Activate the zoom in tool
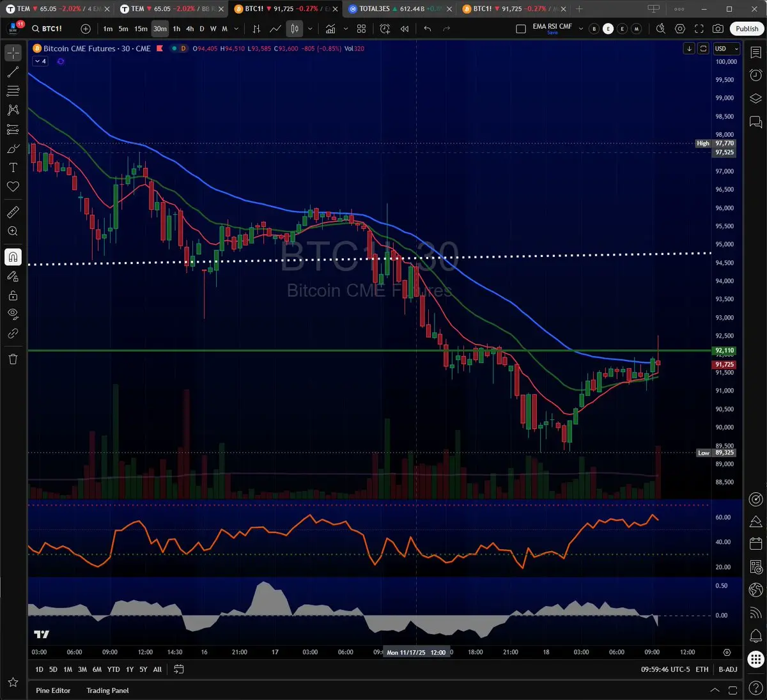The width and height of the screenshot is (767, 700). click(13, 231)
